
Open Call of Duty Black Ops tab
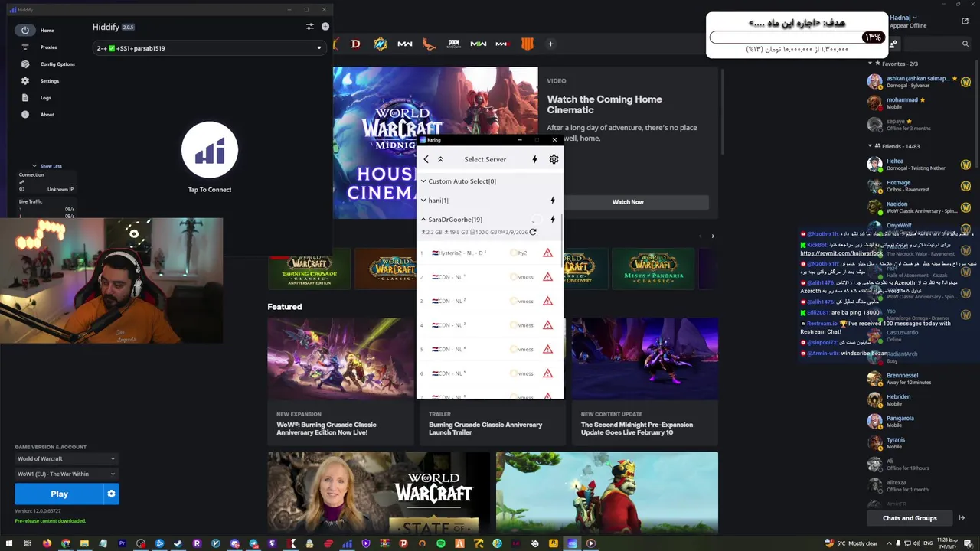pos(527,44)
